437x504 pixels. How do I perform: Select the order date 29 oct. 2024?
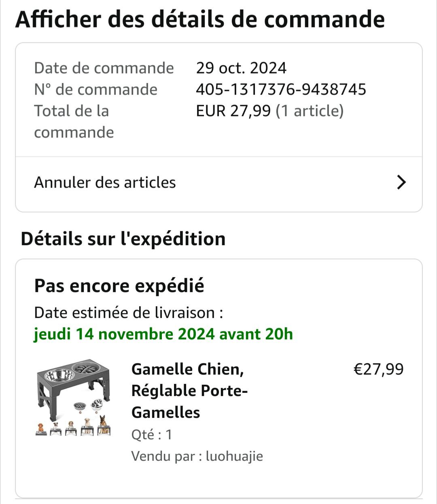coord(241,68)
